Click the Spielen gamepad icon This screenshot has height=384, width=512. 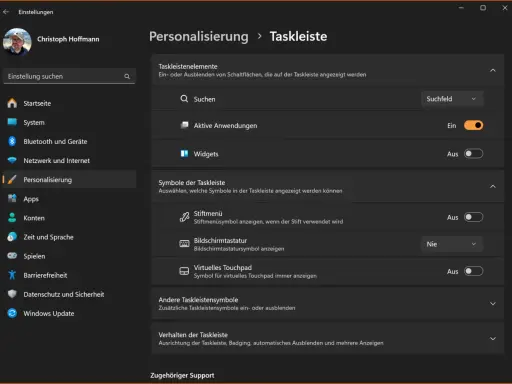pyautogui.click(x=12, y=256)
